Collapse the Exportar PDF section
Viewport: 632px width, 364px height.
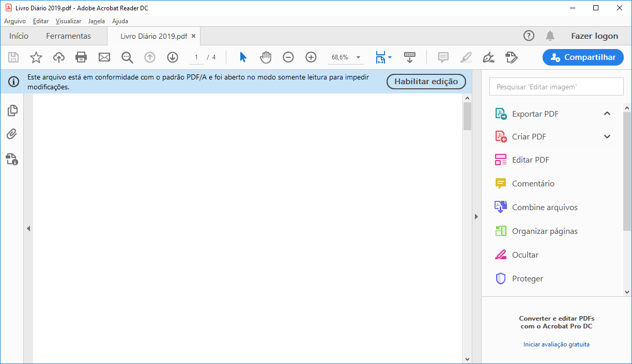click(607, 114)
